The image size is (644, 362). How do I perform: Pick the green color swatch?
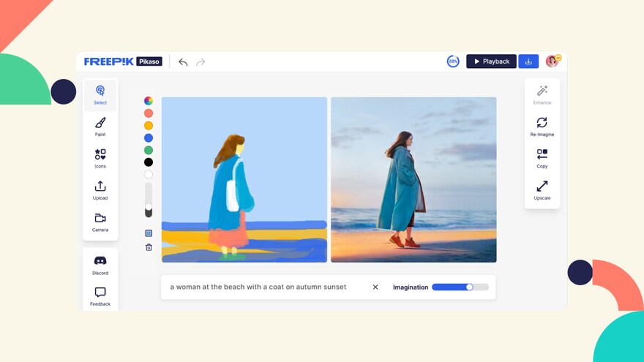(149, 150)
